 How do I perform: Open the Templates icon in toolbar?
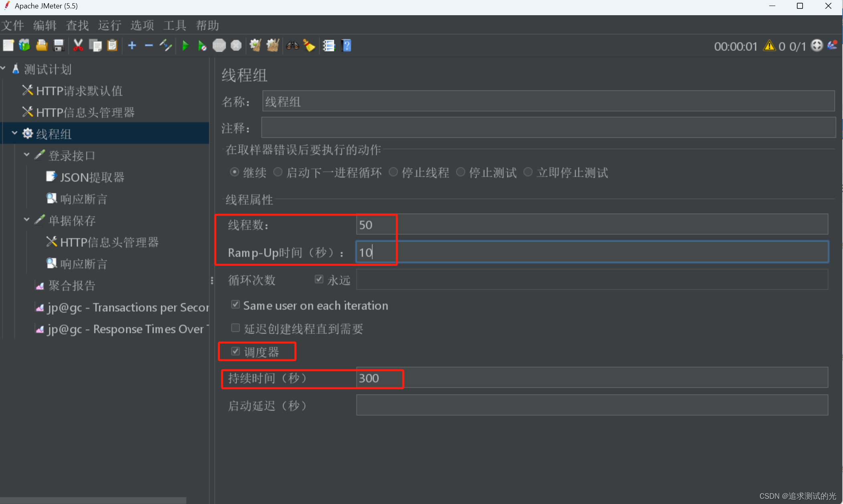coord(24,46)
